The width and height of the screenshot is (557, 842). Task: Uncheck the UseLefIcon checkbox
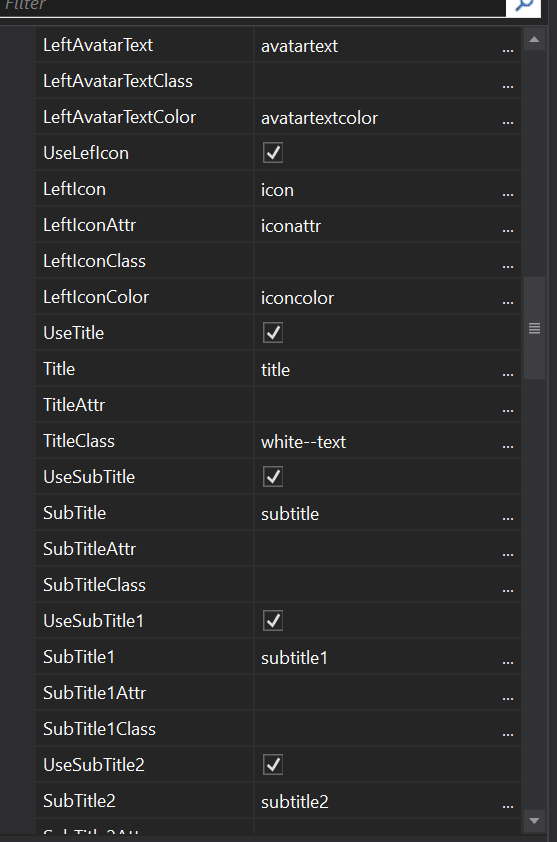click(273, 153)
